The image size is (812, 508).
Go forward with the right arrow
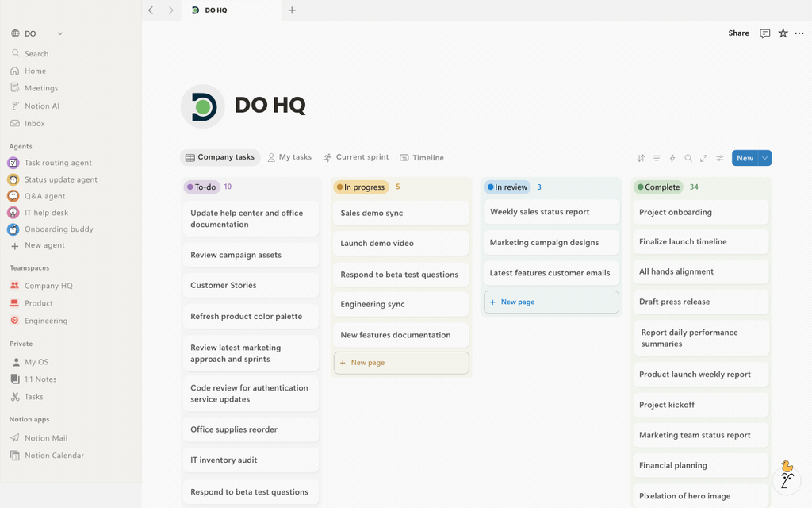pyautogui.click(x=171, y=10)
